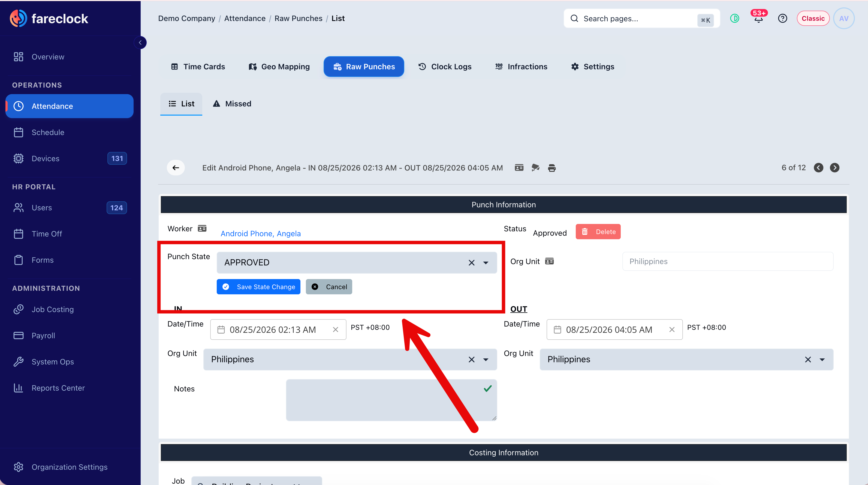Clear the APPROVED punch state value

click(x=471, y=263)
